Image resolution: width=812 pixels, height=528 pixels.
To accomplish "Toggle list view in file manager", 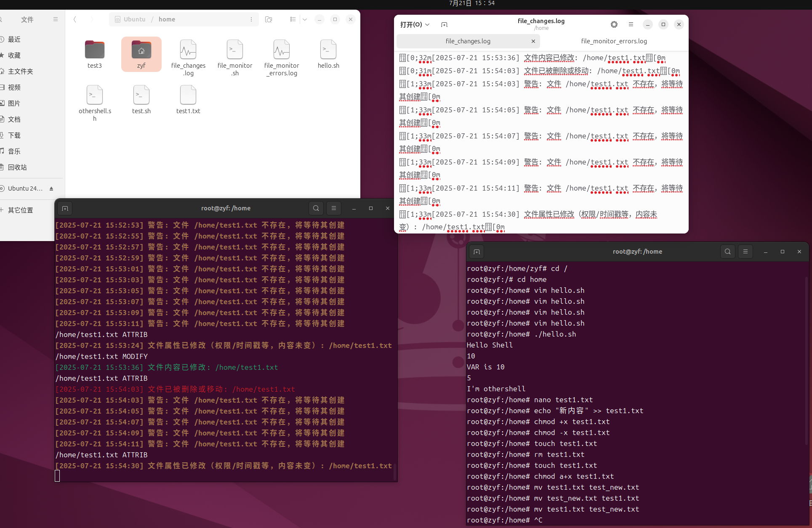I will pyautogui.click(x=293, y=19).
